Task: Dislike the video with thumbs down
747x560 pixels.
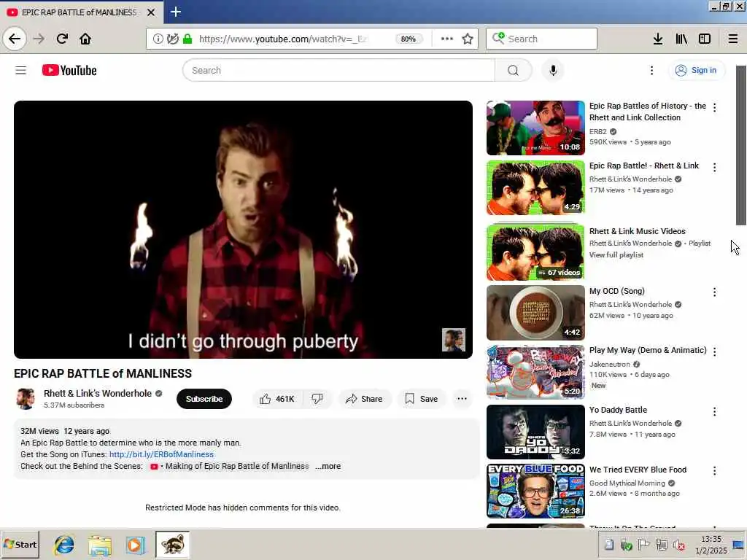Action: pyautogui.click(x=317, y=399)
